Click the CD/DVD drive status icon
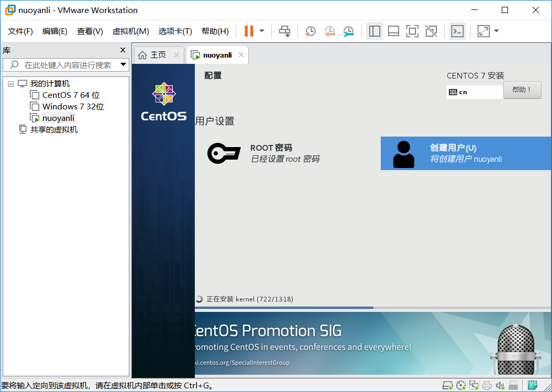The image size is (552, 392). 460,386
